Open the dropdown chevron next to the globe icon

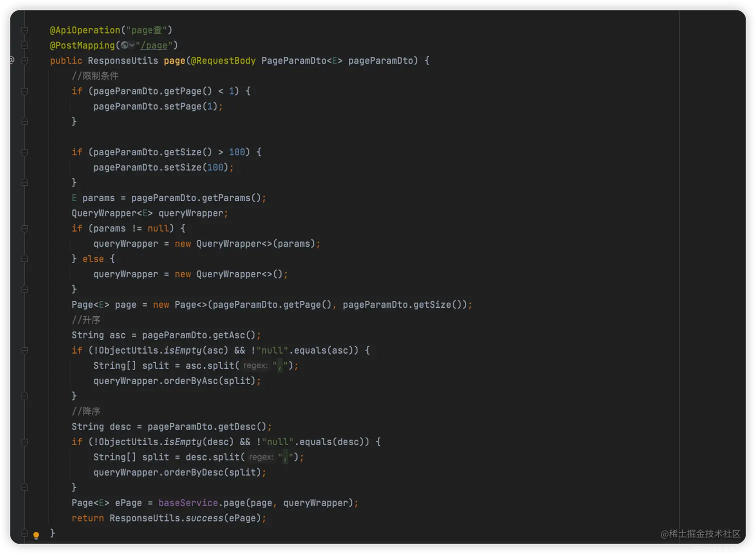click(132, 45)
